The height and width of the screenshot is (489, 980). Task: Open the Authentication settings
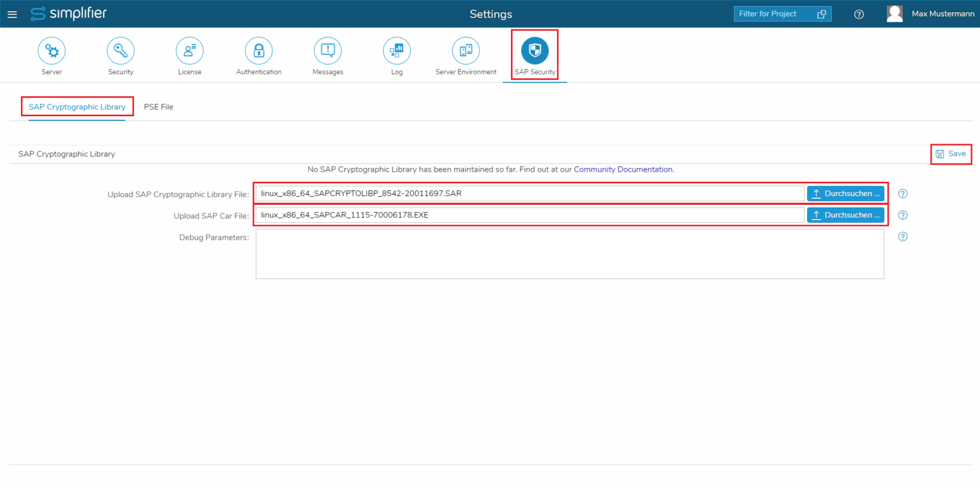(x=258, y=55)
